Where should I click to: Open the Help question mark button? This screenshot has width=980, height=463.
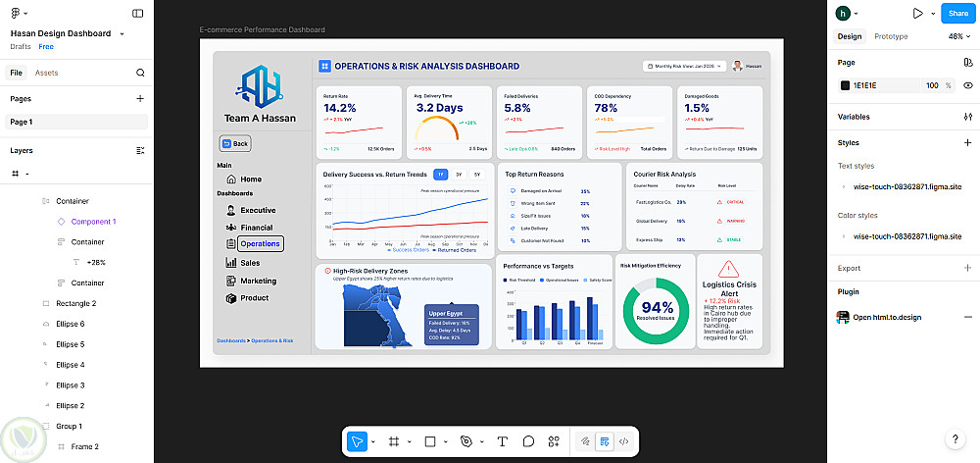click(x=955, y=439)
